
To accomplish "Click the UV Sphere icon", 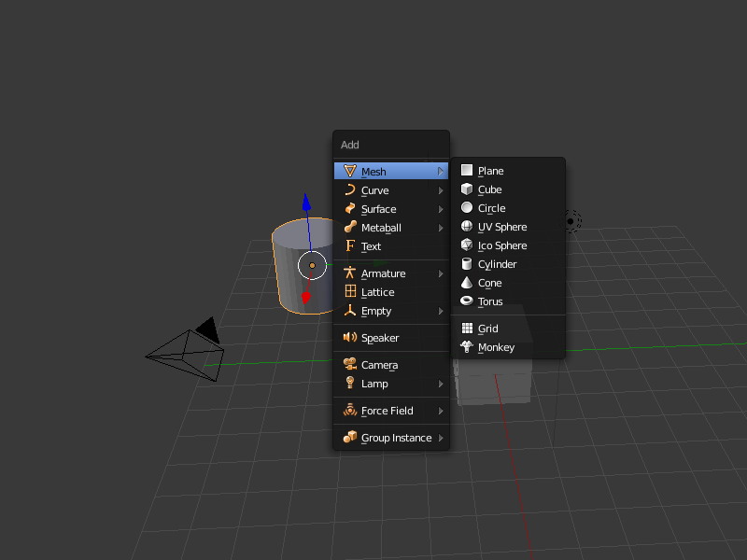I will point(467,226).
